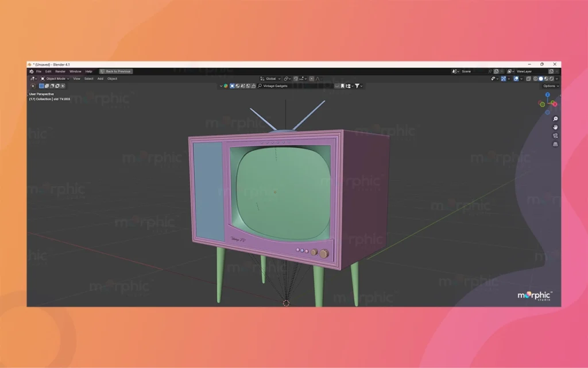Switch to wireframe viewport shading
588x368 pixels.
click(x=536, y=79)
